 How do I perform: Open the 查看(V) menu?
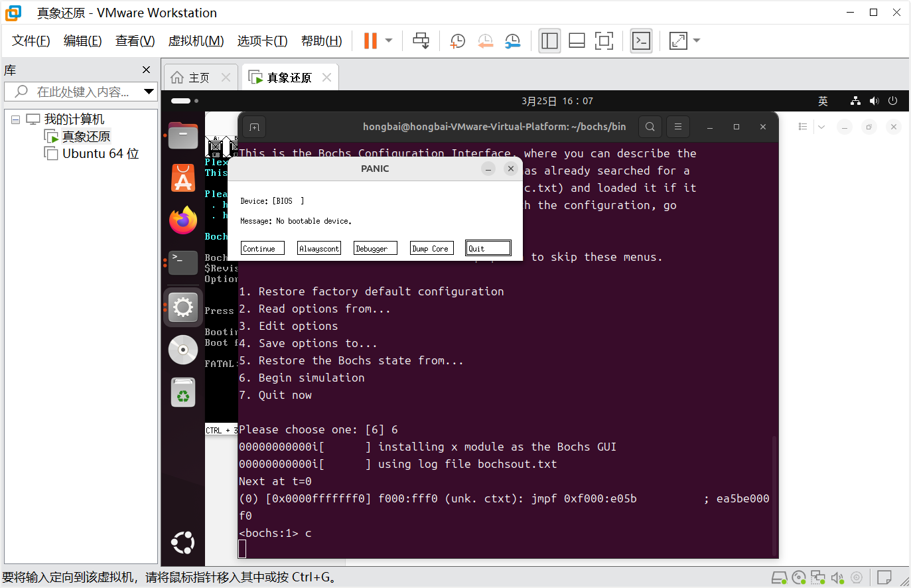[x=135, y=40]
